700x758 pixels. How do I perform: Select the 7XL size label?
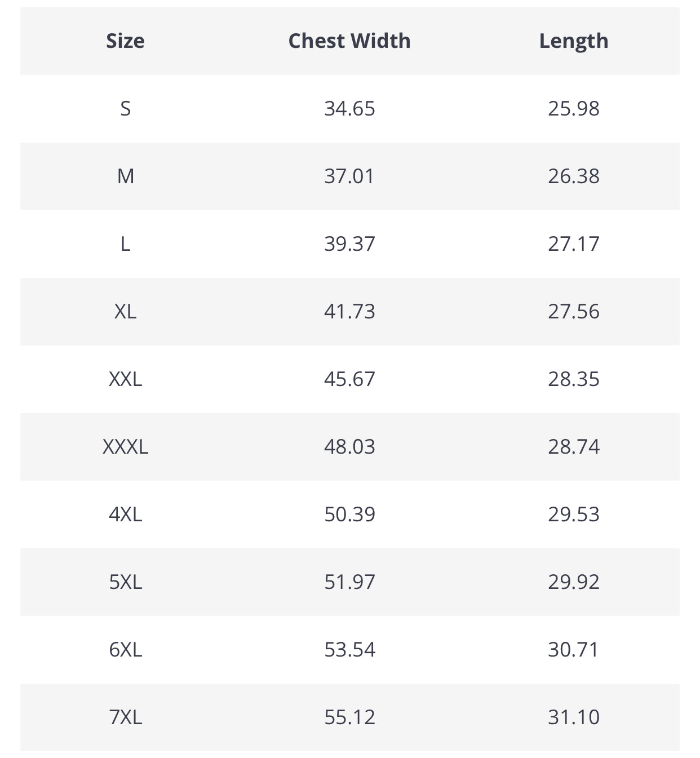[125, 717]
